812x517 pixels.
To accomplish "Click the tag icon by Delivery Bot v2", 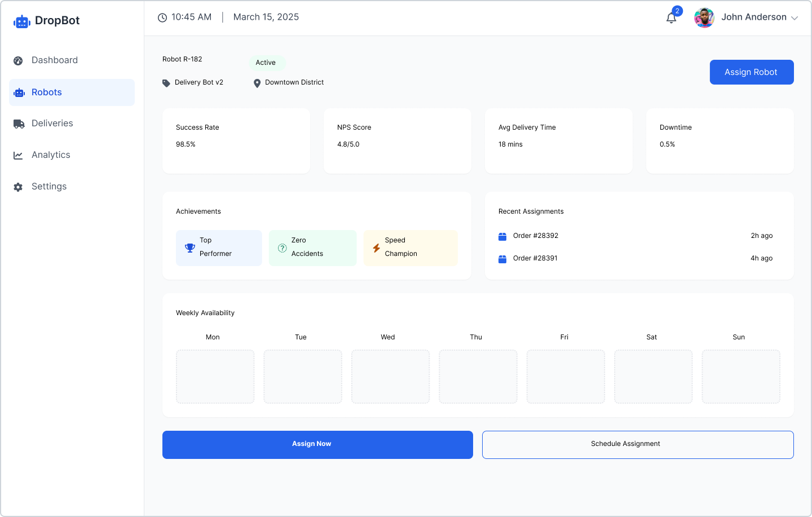I will [x=166, y=83].
